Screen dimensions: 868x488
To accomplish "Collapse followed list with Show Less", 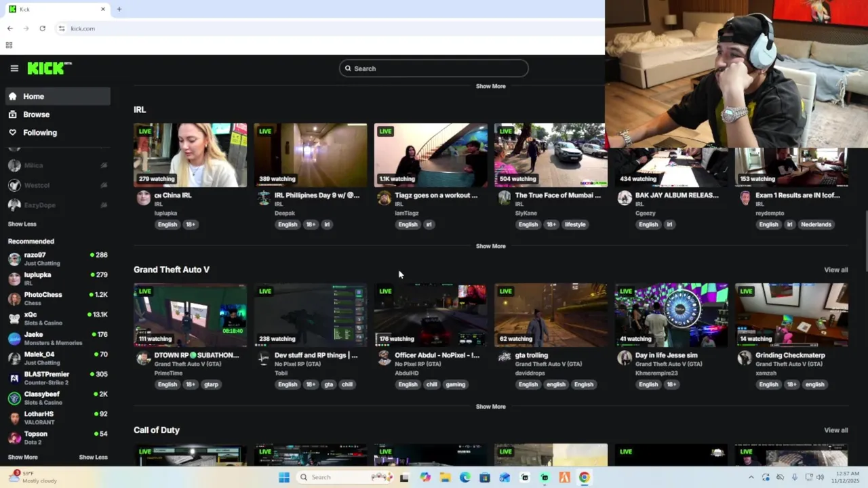I will 22,224.
